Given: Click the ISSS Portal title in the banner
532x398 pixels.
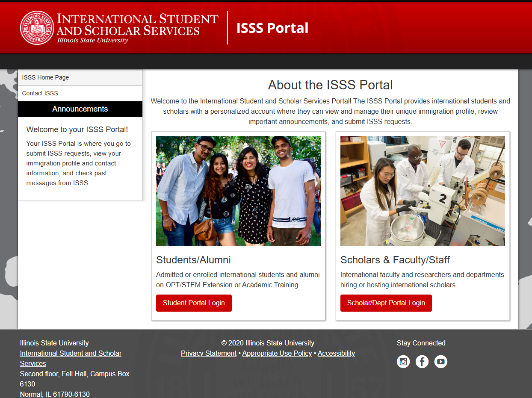Looking at the screenshot, I should (272, 28).
